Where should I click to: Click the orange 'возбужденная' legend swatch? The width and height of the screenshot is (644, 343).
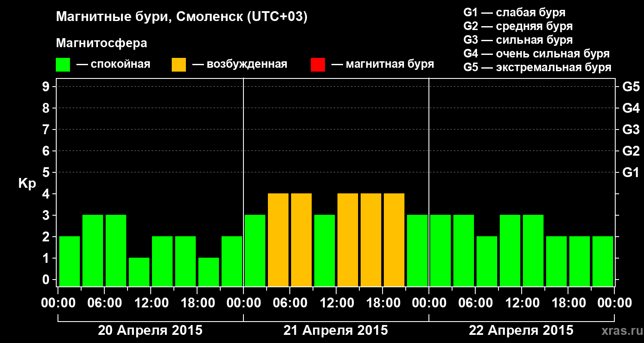point(179,65)
